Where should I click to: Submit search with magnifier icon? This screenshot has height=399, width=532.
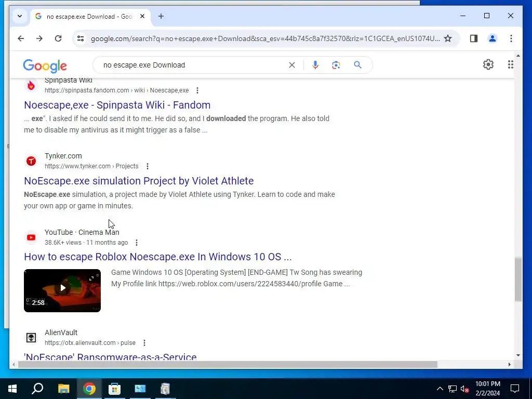[x=357, y=65]
